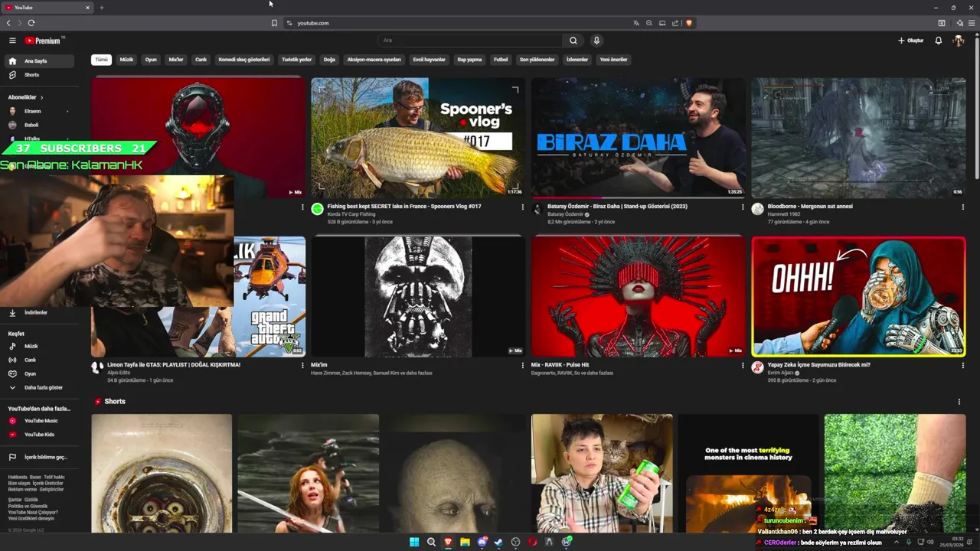Screen dimensions: 980x551
Task: Open the Korda TV Carp Fishing channel link
Action: pos(353,215)
